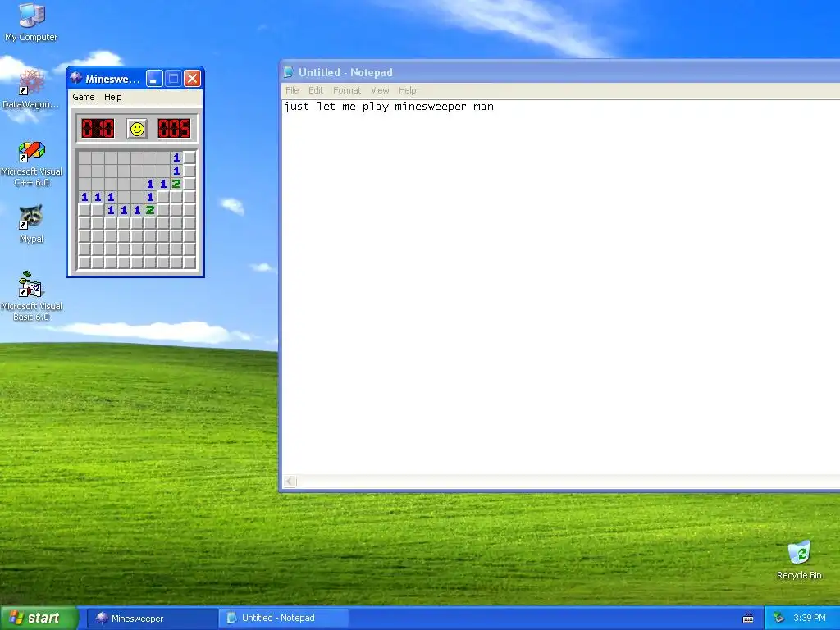
Task: Click the text 'just let me play minesweeper man'
Action: [388, 106]
